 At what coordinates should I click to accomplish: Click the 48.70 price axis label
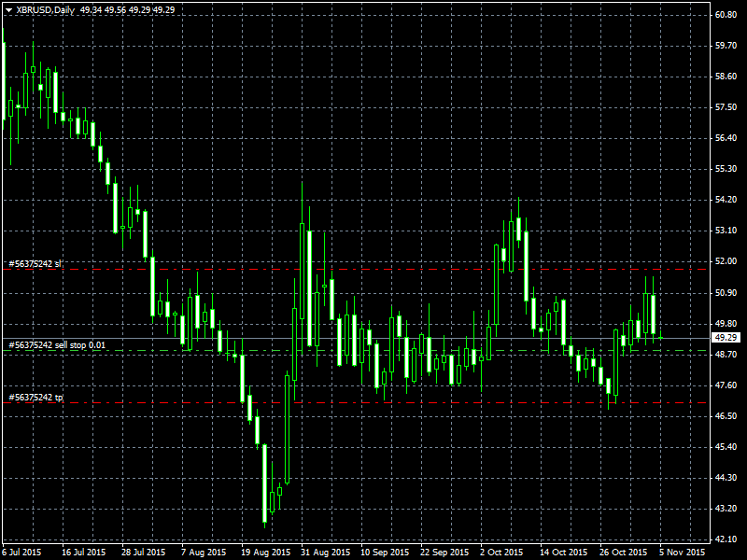point(726,355)
